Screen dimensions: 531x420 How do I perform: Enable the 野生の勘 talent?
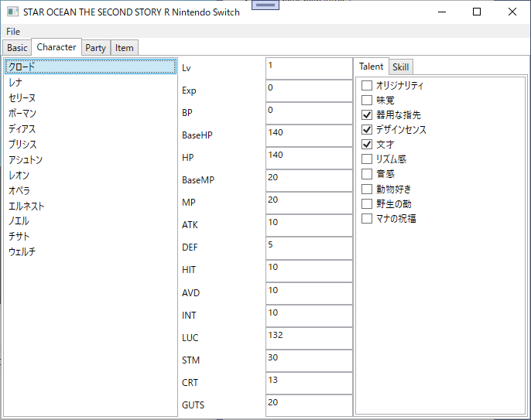[367, 203]
